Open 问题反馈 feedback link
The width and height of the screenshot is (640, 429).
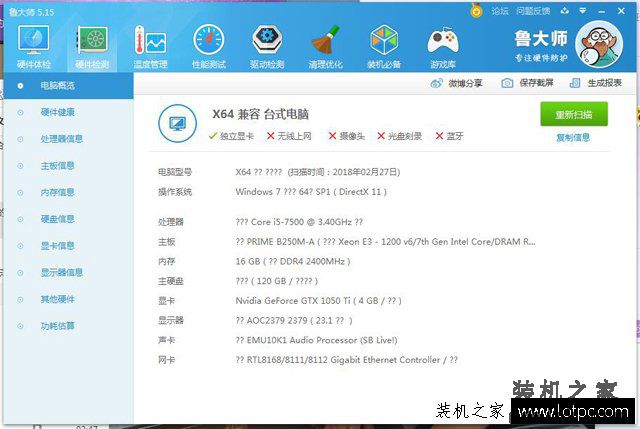533,11
